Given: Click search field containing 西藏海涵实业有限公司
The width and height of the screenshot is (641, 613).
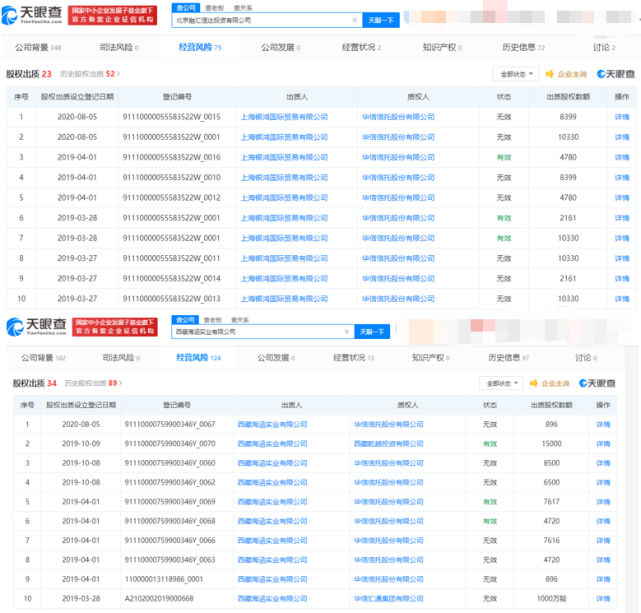Looking at the screenshot, I should 255,331.
